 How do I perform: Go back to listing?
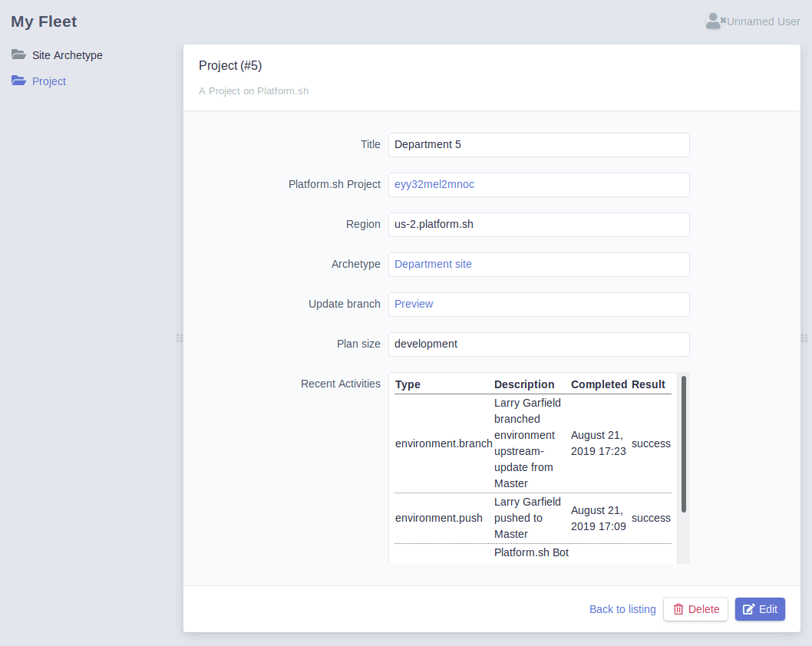[622, 609]
